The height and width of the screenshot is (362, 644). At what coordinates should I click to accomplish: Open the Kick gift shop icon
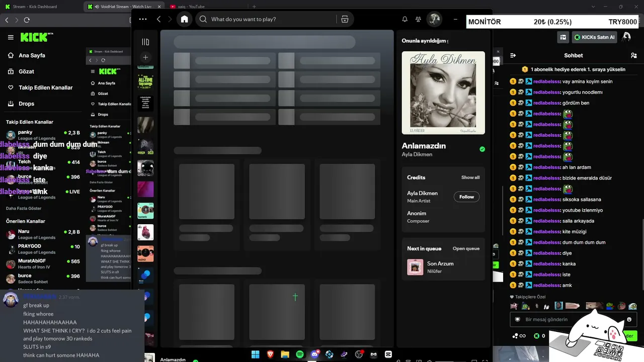[563, 37]
